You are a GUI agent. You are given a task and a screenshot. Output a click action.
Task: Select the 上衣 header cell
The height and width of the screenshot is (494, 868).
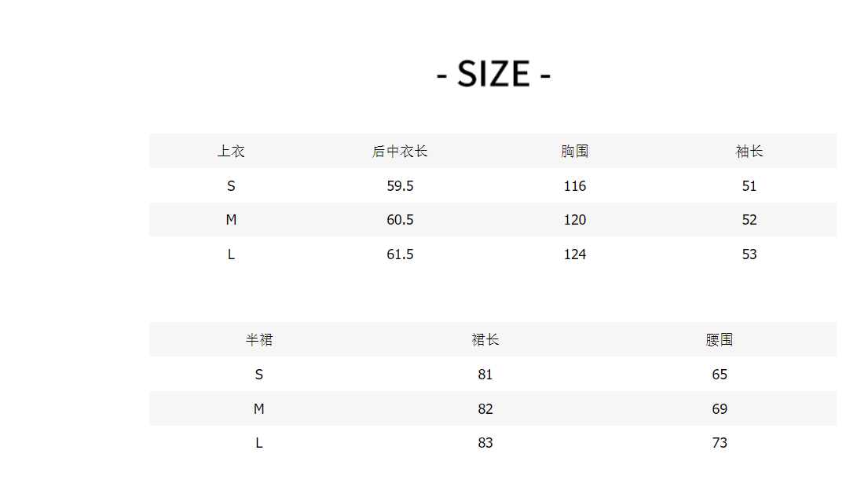(231, 152)
